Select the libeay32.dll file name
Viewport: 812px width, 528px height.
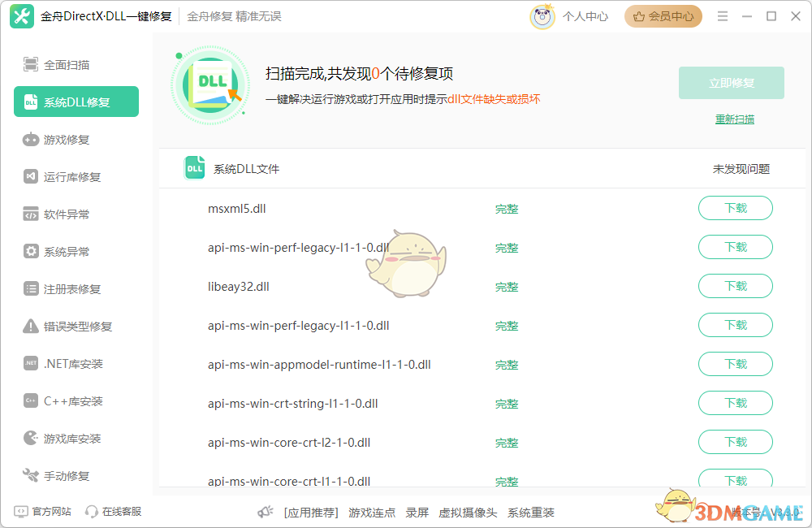pyautogui.click(x=238, y=287)
